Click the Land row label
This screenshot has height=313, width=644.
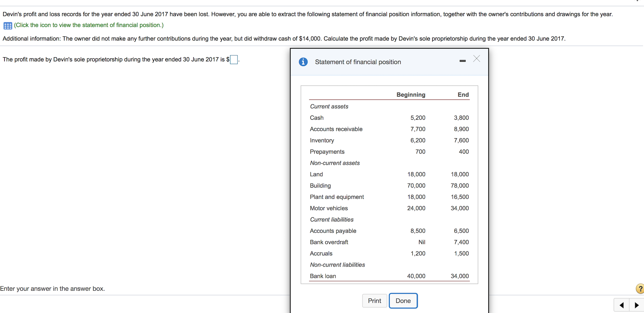[x=316, y=174]
